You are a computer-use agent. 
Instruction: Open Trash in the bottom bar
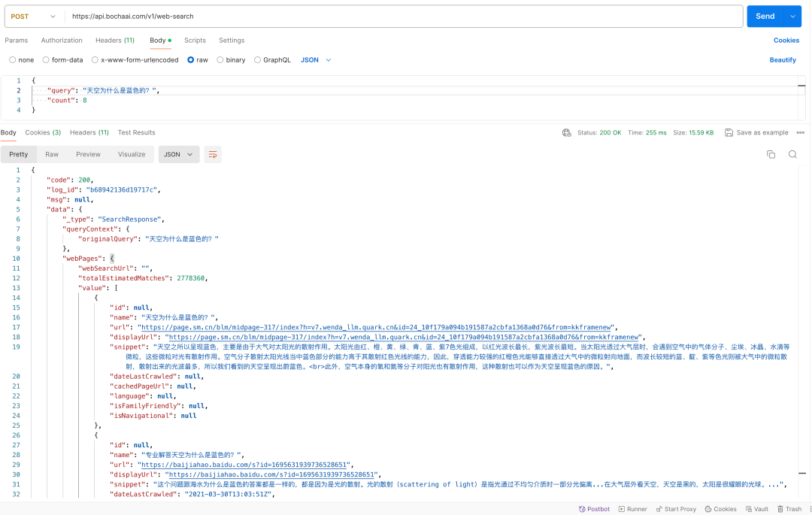click(x=789, y=509)
